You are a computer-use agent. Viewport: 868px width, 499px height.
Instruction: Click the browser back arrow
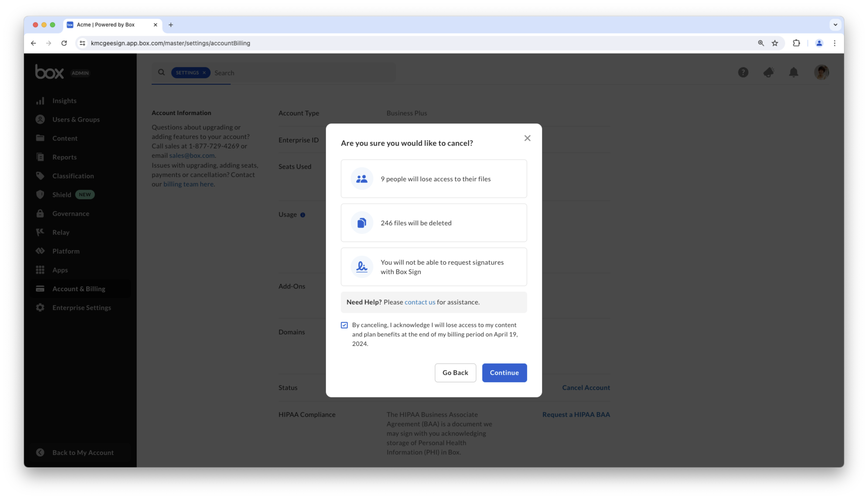pos(33,43)
